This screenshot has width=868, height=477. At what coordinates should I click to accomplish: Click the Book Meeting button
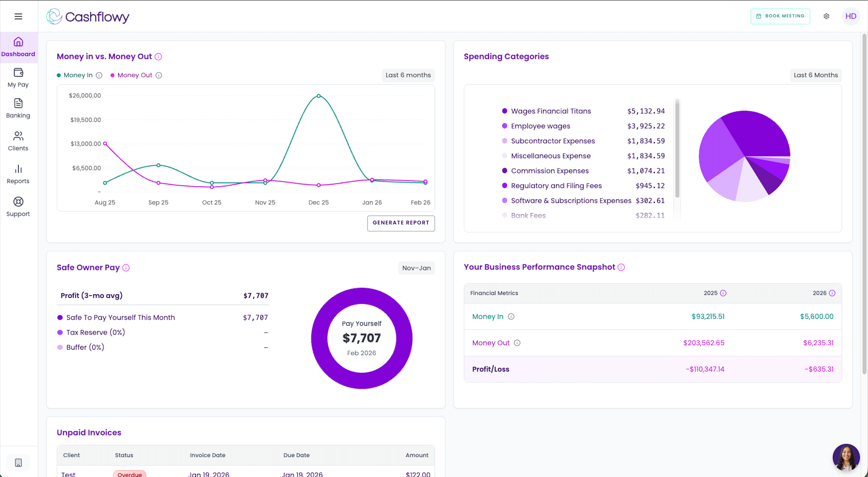780,16
